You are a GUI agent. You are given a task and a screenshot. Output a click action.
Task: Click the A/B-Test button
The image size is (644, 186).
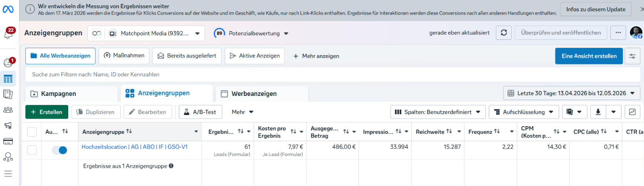tap(201, 112)
